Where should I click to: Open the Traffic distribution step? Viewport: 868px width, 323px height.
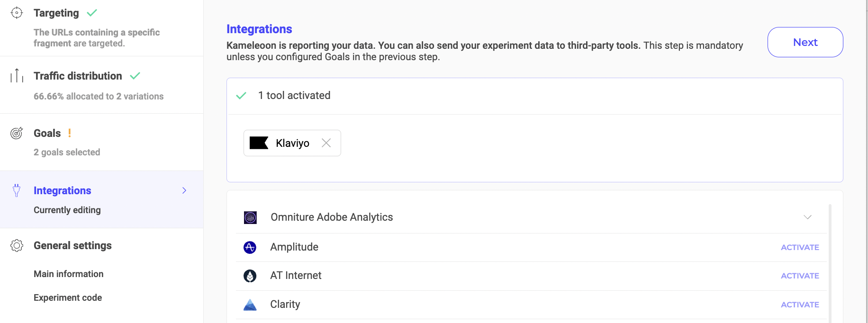tap(78, 76)
